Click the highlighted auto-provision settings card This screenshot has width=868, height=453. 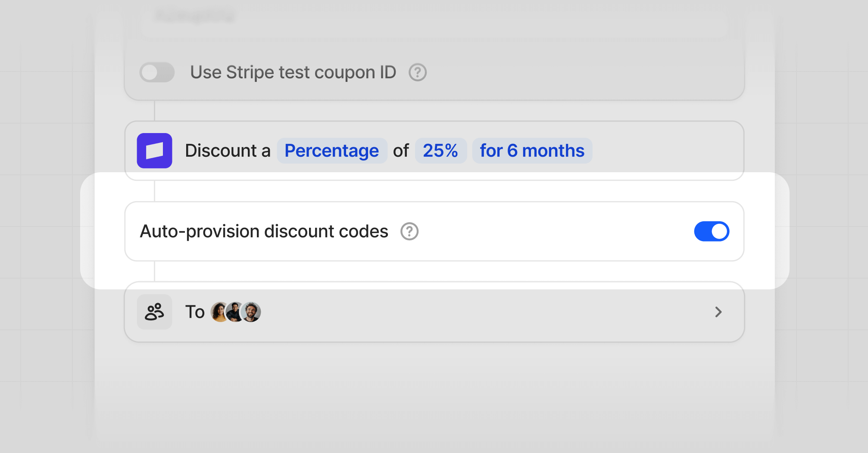click(434, 231)
